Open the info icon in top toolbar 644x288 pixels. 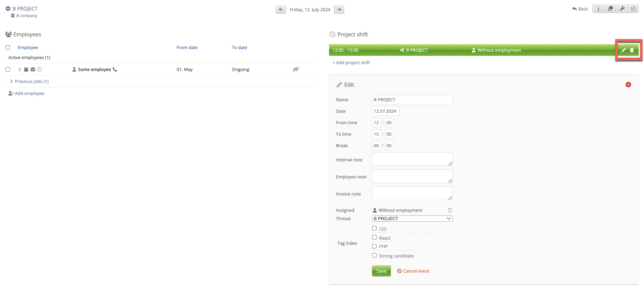click(x=598, y=9)
